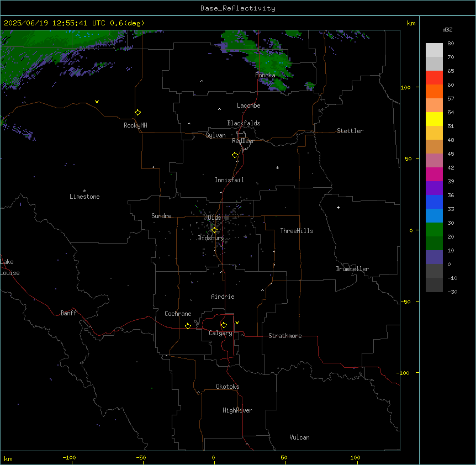Click the Lake Louise label
The width and height of the screenshot is (476, 465).
pos(10,267)
